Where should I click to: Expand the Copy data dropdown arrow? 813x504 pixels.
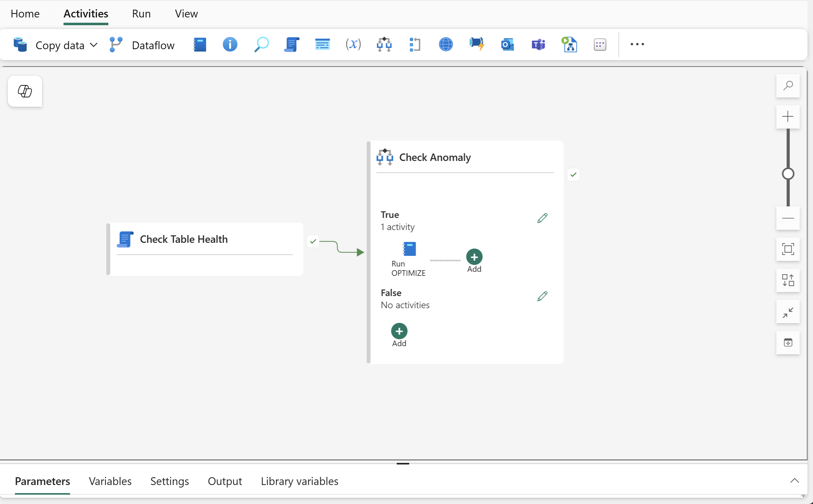pos(94,45)
